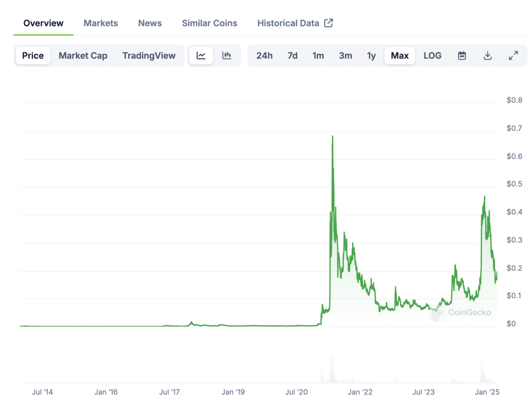Toggle LOG scale on chart

[x=432, y=56]
